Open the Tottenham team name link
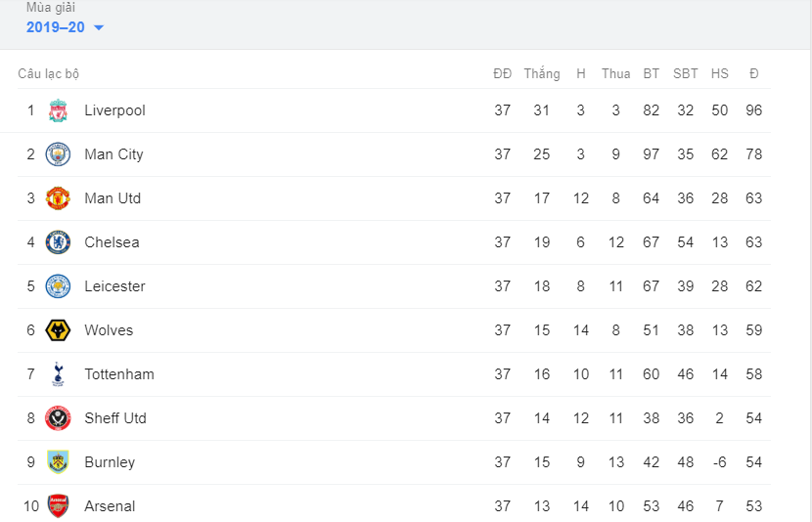This screenshot has height=522, width=812. [x=119, y=374]
